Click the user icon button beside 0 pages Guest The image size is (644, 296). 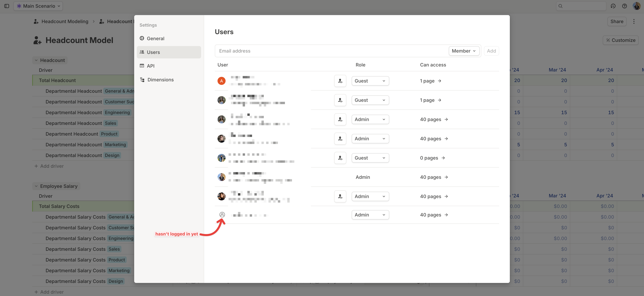(340, 158)
